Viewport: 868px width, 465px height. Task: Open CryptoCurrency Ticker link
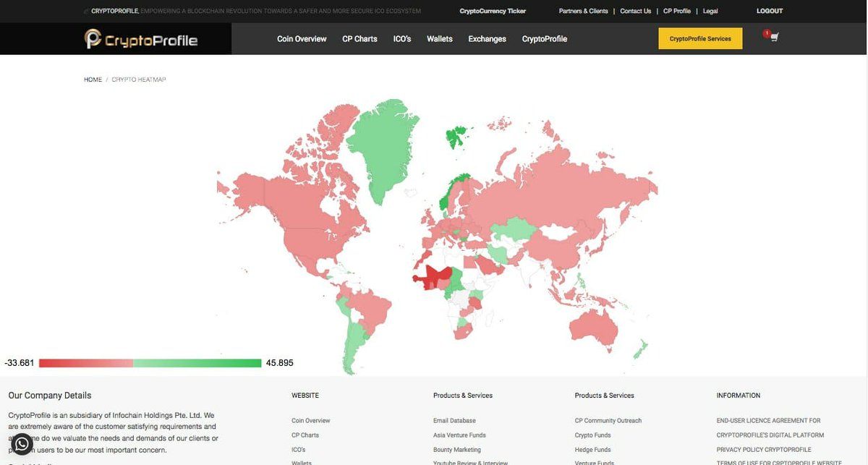[x=493, y=12]
